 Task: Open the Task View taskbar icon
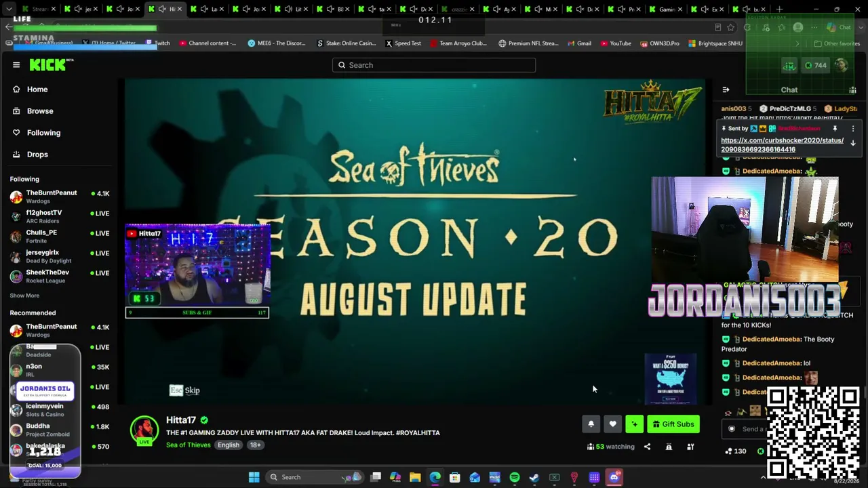tap(376, 477)
